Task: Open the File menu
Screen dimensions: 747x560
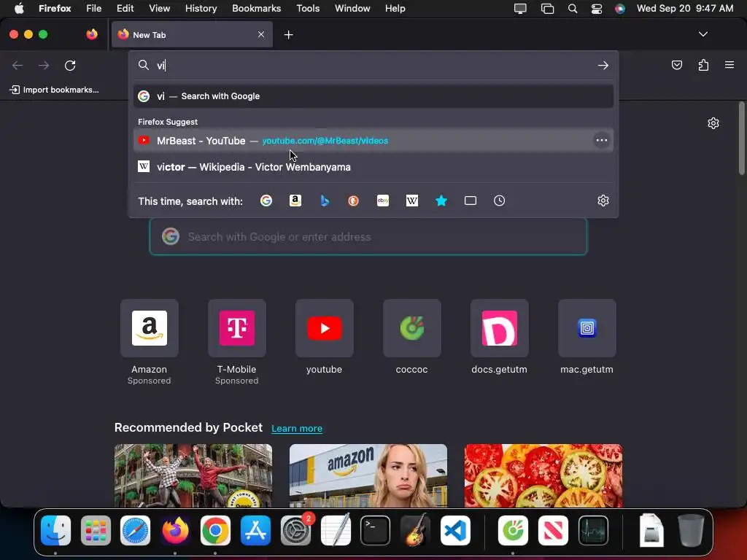Action: point(93,8)
